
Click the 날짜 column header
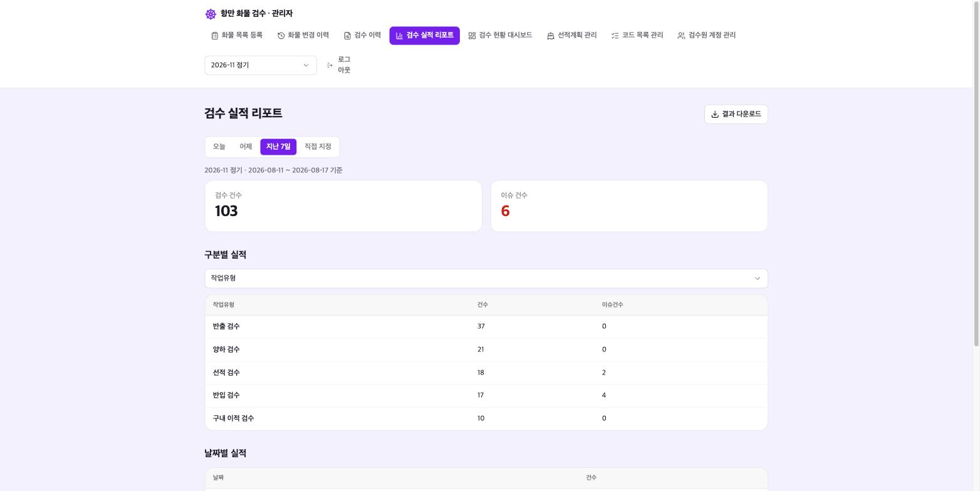pyautogui.click(x=218, y=478)
